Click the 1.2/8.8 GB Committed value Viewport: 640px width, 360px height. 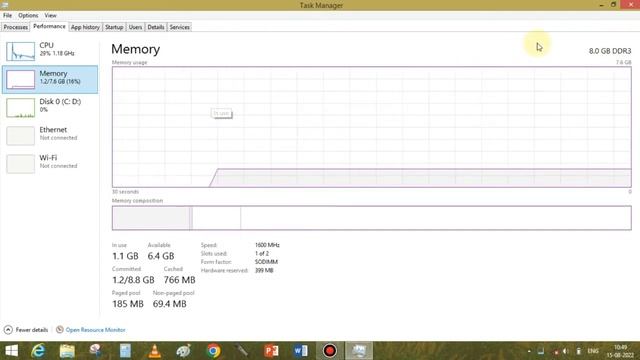(133, 280)
